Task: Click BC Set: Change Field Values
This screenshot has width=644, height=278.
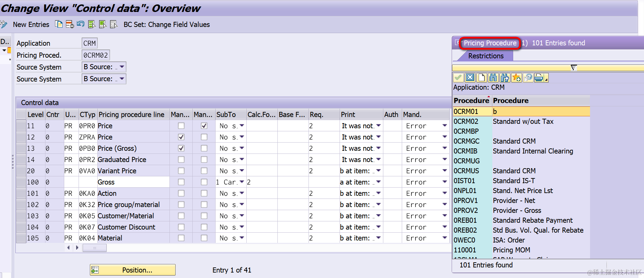Action: (167, 25)
